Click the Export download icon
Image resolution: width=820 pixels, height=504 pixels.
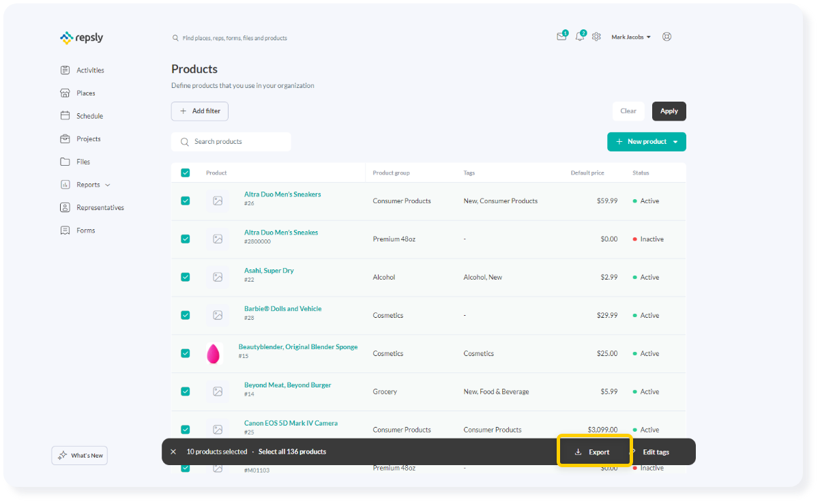point(579,452)
